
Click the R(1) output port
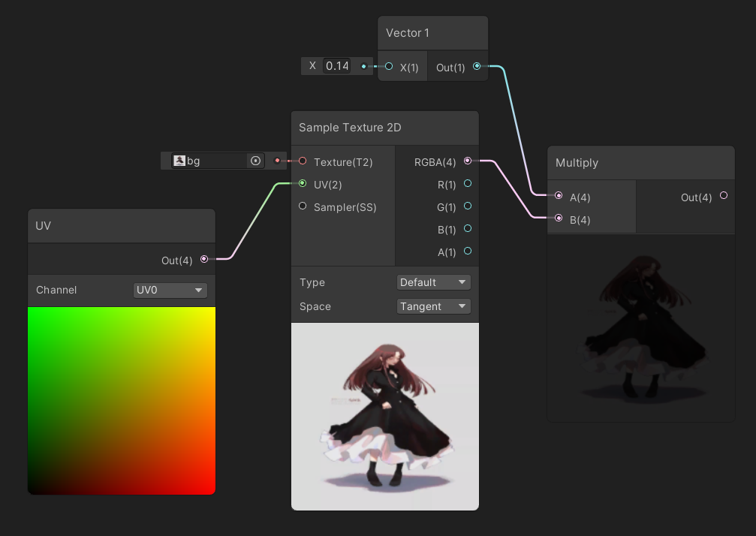[x=467, y=184]
